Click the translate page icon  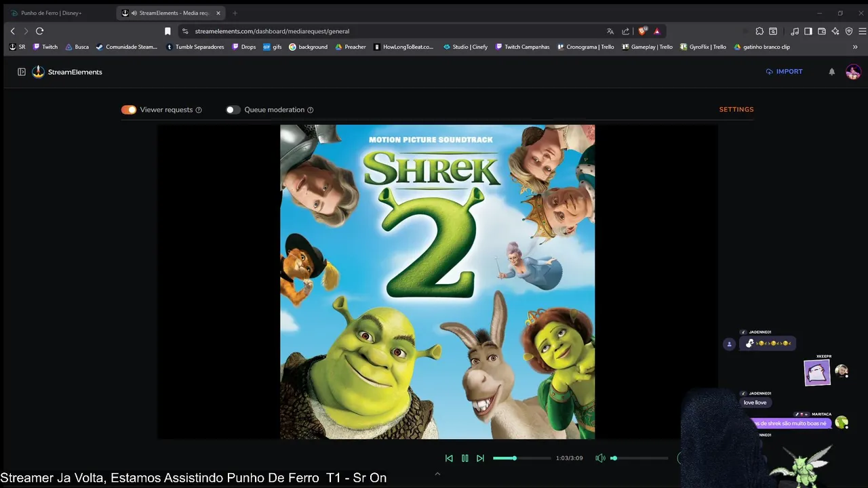[x=610, y=31]
